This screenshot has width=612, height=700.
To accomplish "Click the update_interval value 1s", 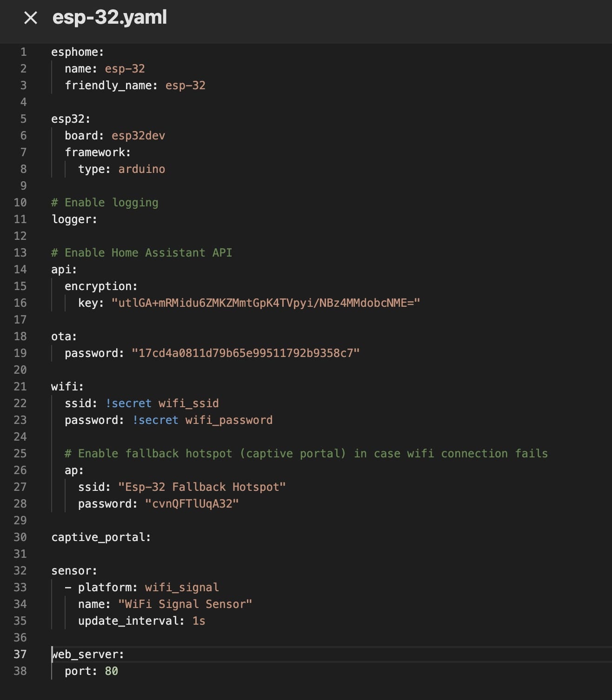I will pyautogui.click(x=199, y=621).
